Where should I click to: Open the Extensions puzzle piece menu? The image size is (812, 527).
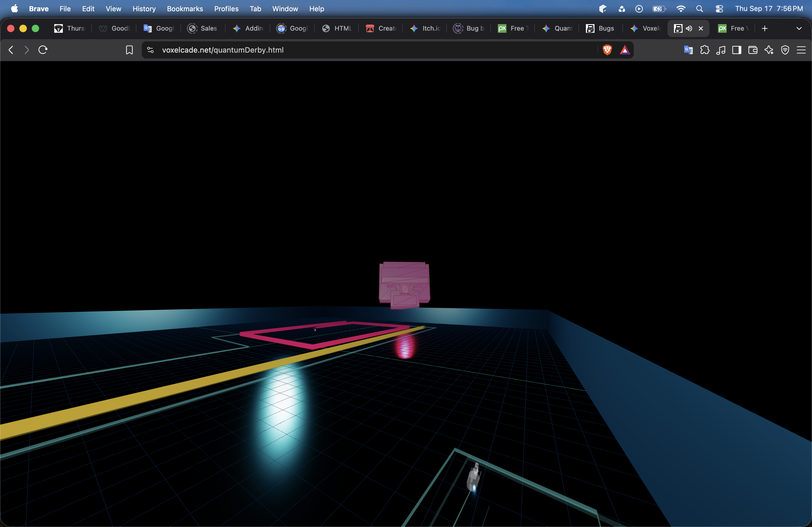click(705, 50)
